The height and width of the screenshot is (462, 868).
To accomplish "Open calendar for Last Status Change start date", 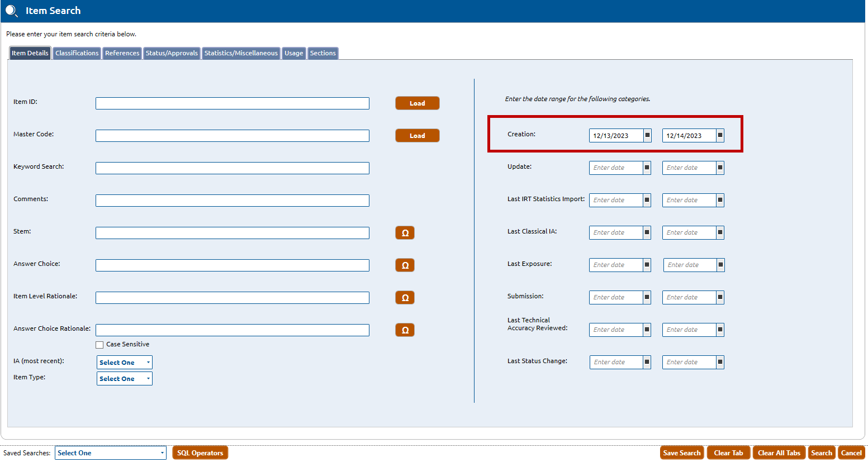I will point(647,362).
